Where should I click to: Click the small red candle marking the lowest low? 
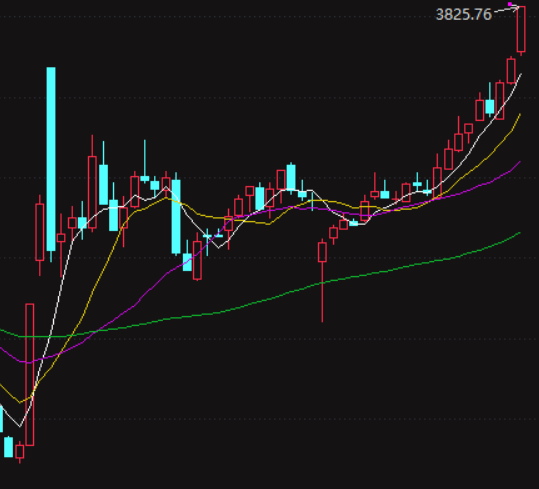click(x=20, y=452)
